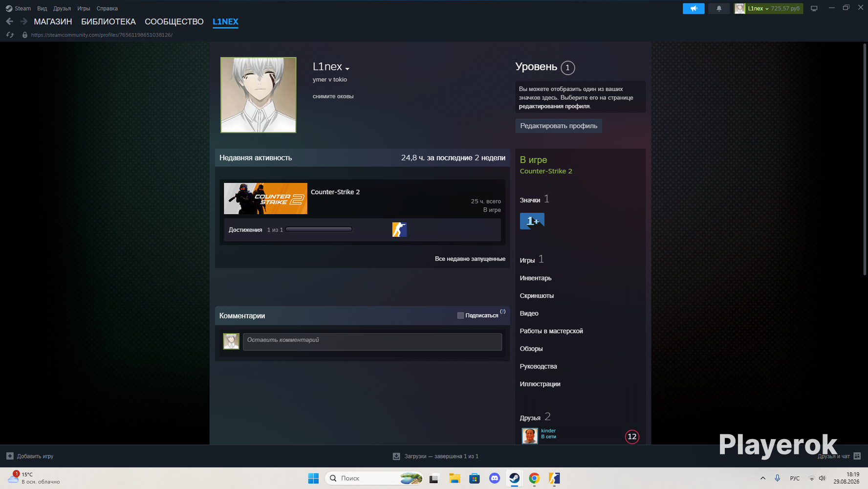This screenshot has width=868, height=489.
Task: Open Скриншоты
Action: [537, 295]
